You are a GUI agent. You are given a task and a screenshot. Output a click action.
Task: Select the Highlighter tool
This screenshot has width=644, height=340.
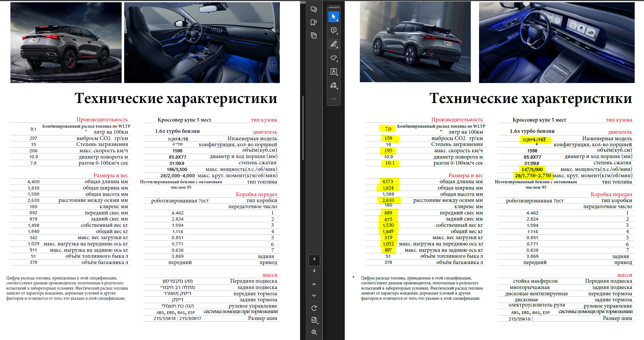click(x=334, y=44)
